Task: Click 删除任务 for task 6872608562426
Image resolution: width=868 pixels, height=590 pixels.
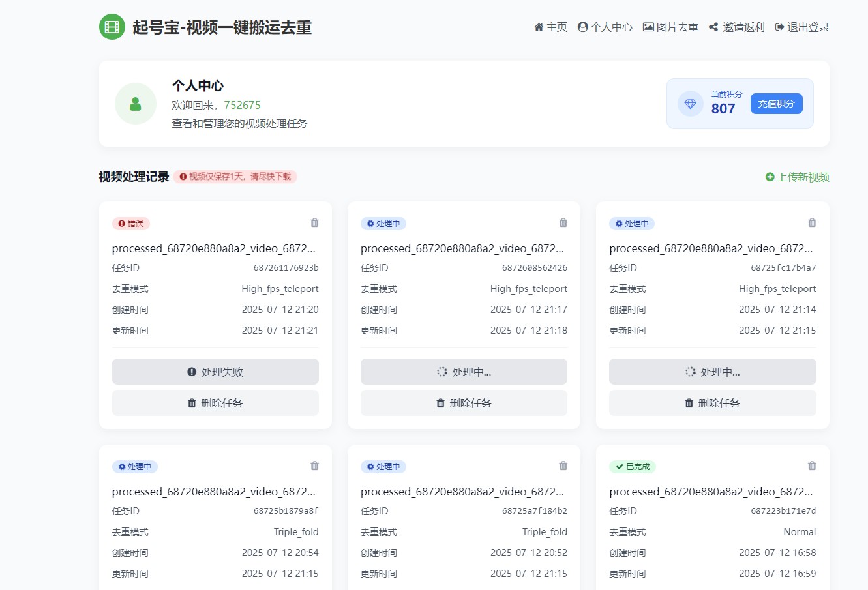Action: coord(464,403)
